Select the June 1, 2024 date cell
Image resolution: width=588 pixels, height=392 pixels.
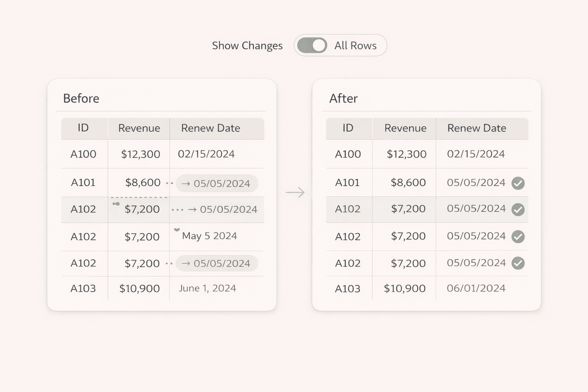[x=207, y=288]
